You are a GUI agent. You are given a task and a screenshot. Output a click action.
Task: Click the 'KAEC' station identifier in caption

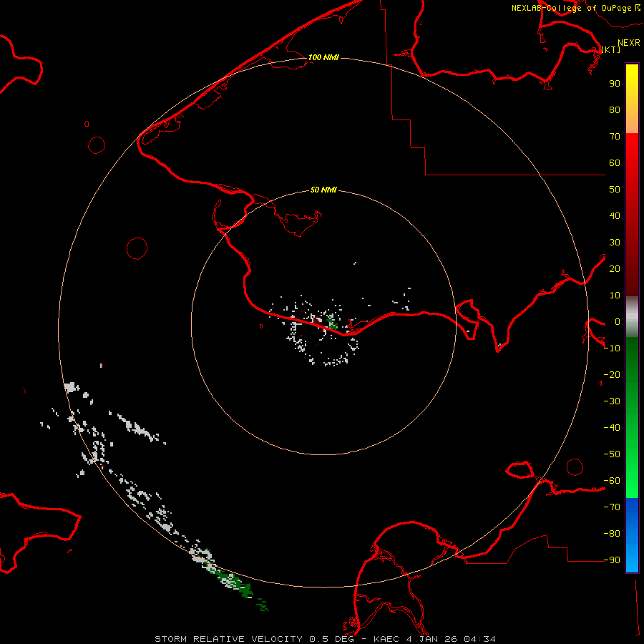[x=386, y=639]
